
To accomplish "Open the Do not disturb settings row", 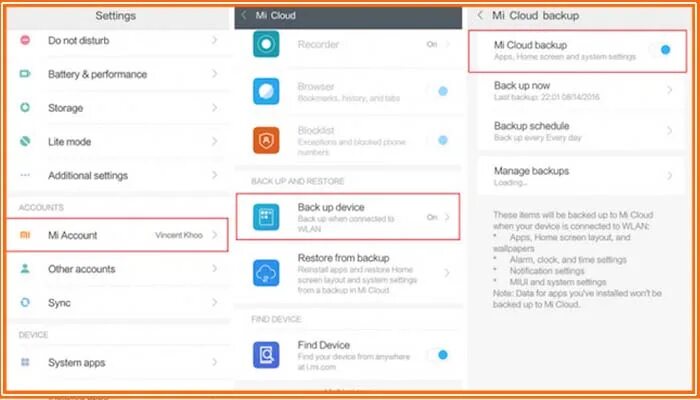I will 118,41.
